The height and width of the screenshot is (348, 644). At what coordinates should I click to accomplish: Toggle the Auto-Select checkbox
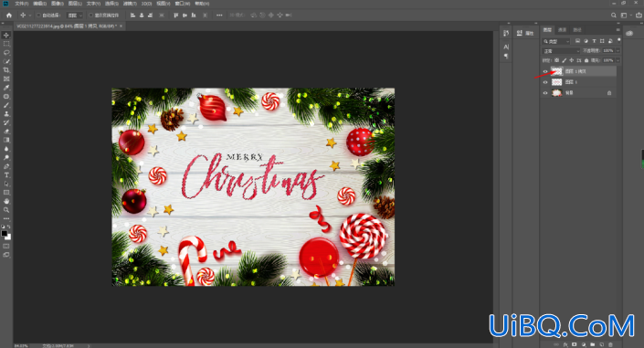[38, 16]
